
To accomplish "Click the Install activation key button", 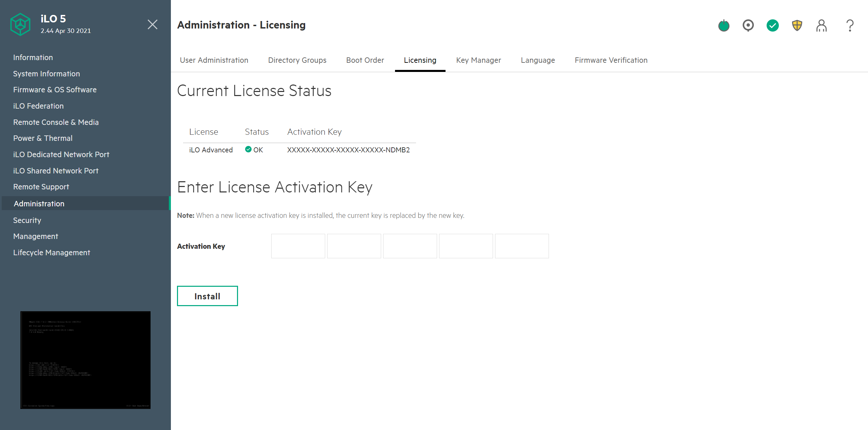I will coord(207,296).
